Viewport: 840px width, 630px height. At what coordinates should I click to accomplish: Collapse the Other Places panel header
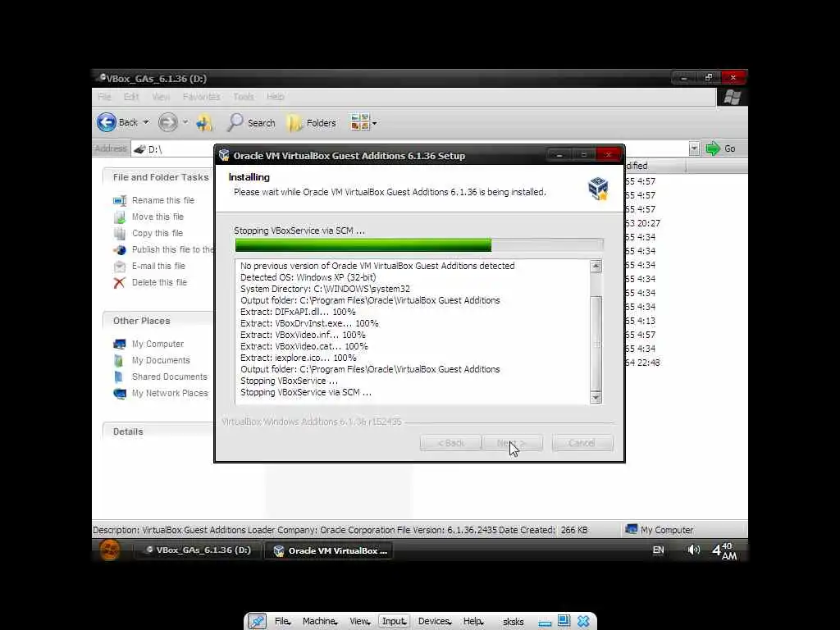point(158,321)
